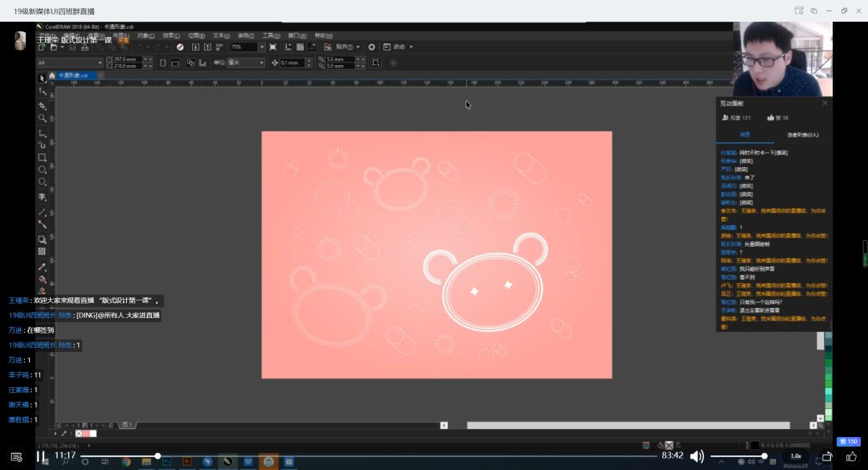The height and width of the screenshot is (470, 868).
Task: Open the 1.0x playback speed menu
Action: [796, 456]
